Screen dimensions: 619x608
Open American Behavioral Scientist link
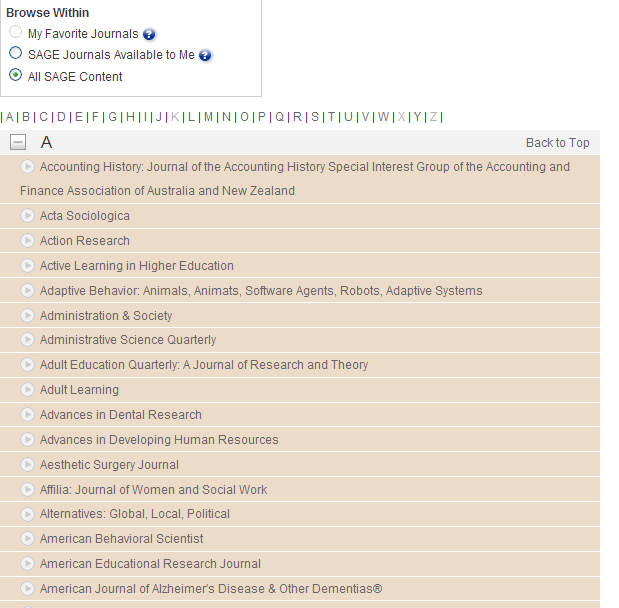tap(121, 539)
